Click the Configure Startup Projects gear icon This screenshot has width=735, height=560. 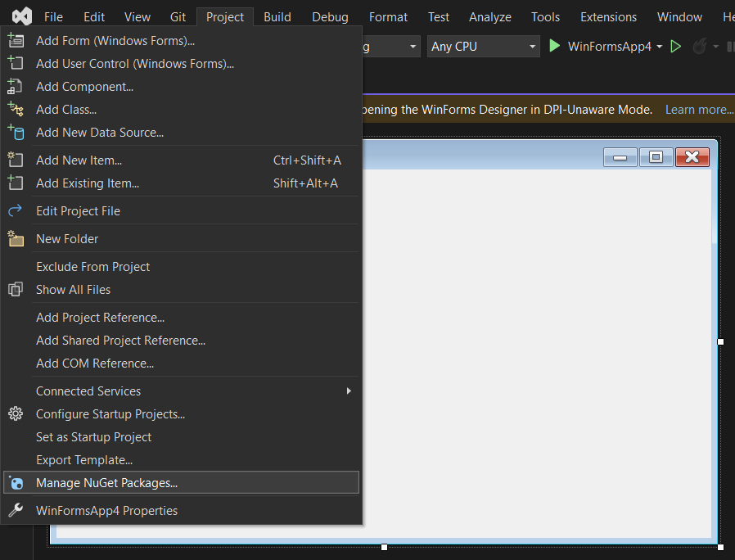click(16, 413)
